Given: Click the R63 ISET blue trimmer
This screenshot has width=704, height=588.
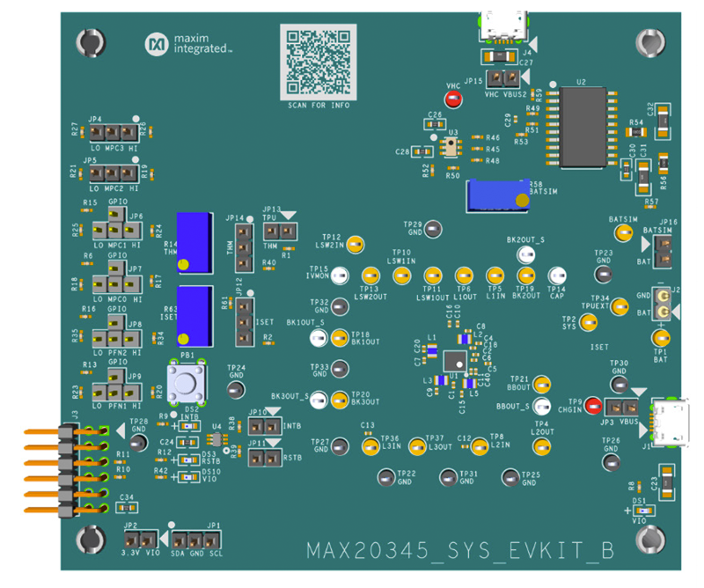Looking at the screenshot, I should (x=195, y=315).
